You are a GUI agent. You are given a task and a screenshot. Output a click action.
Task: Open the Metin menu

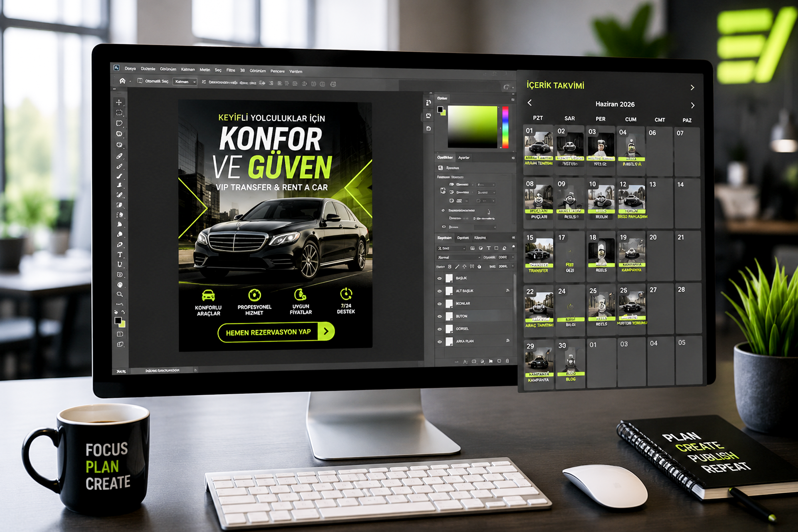point(205,70)
